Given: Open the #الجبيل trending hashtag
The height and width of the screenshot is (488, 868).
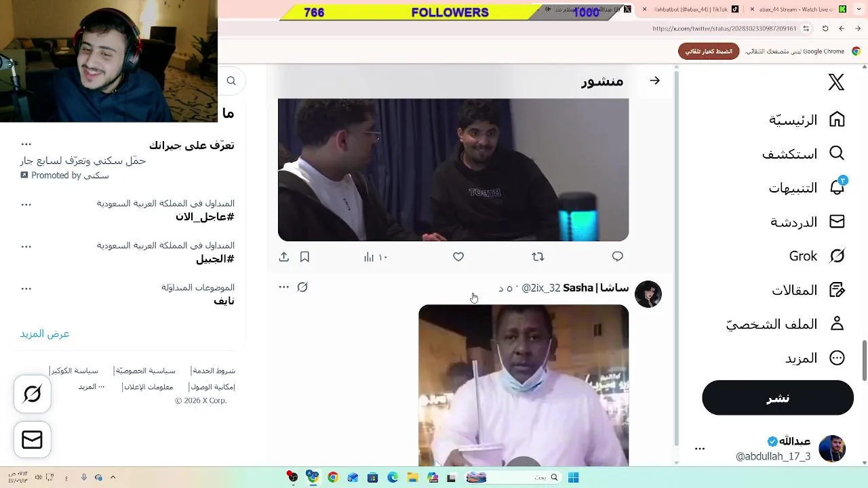Looking at the screenshot, I should click(215, 259).
